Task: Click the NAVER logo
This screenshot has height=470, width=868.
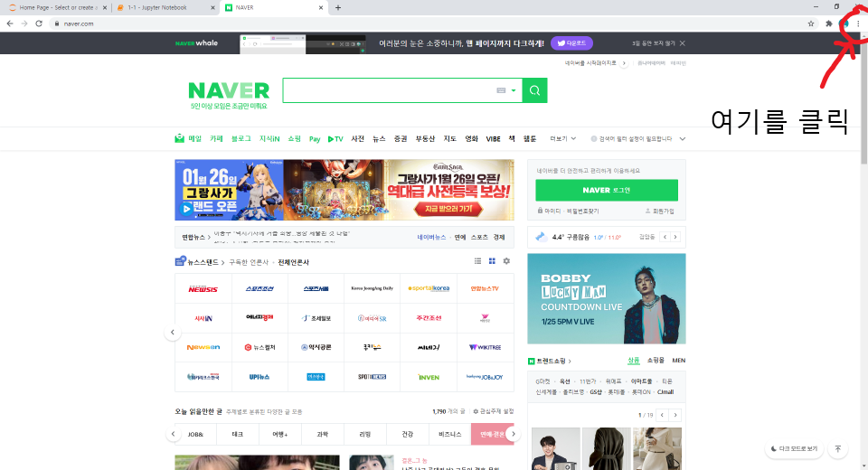Action: [x=229, y=90]
